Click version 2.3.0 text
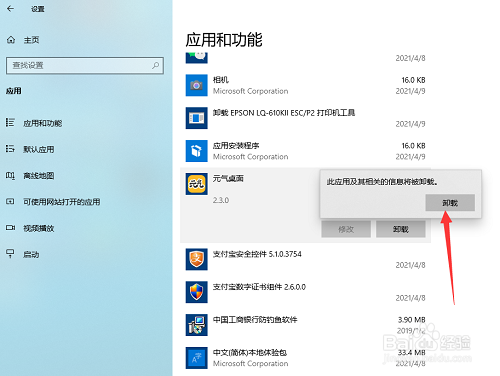 click(x=221, y=200)
